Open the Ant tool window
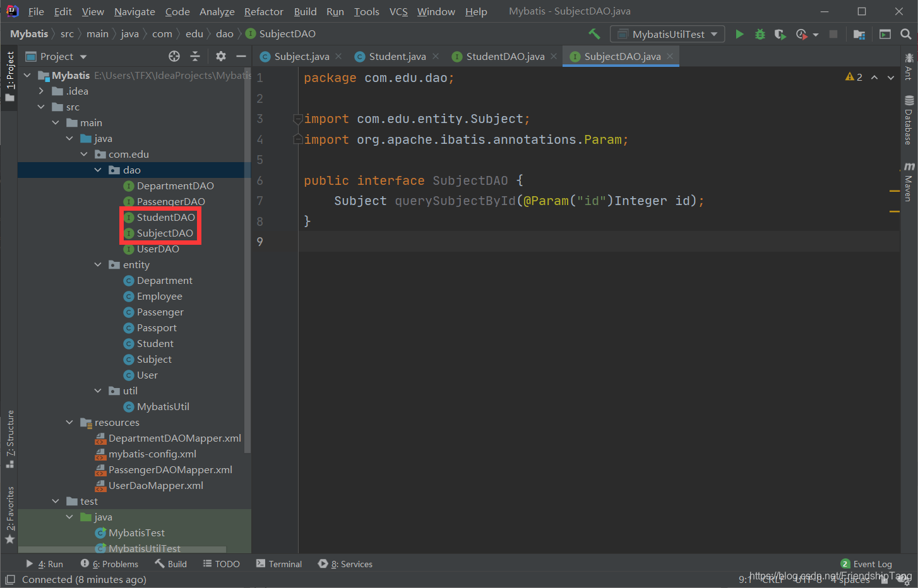 pos(909,67)
